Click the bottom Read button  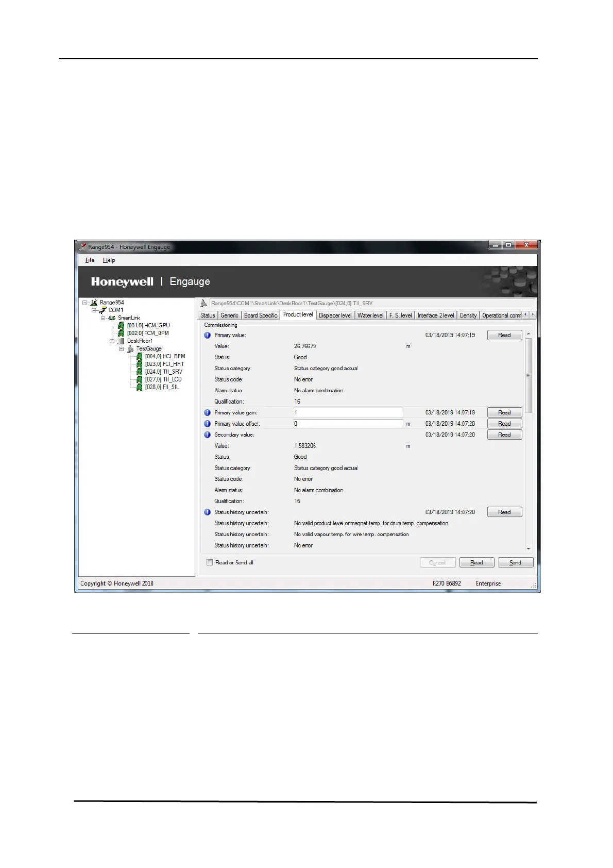pos(477,563)
